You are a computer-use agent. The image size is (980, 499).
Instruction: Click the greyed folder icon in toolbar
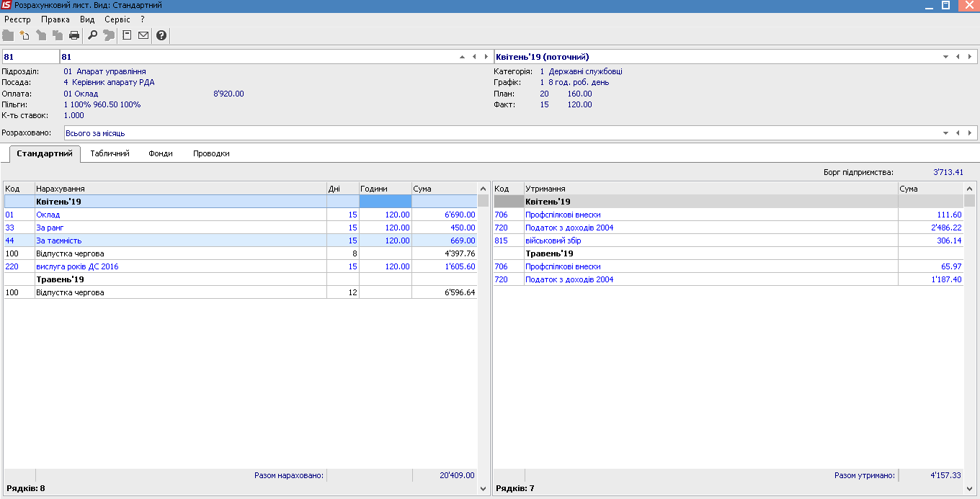click(x=8, y=35)
